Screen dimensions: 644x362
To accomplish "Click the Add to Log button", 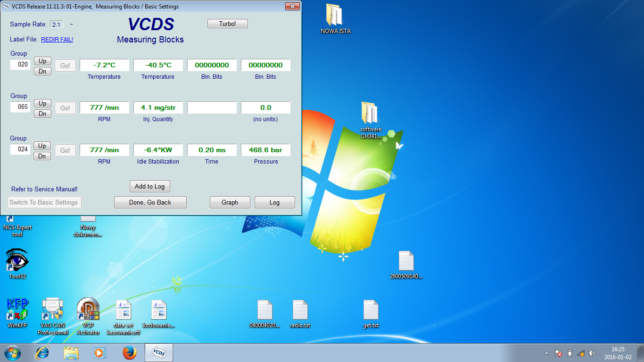I will pyautogui.click(x=149, y=186).
